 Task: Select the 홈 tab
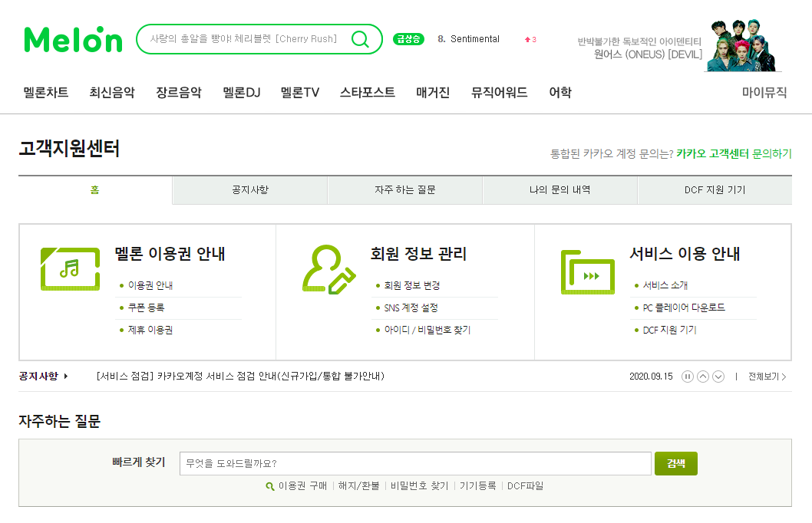coord(95,190)
